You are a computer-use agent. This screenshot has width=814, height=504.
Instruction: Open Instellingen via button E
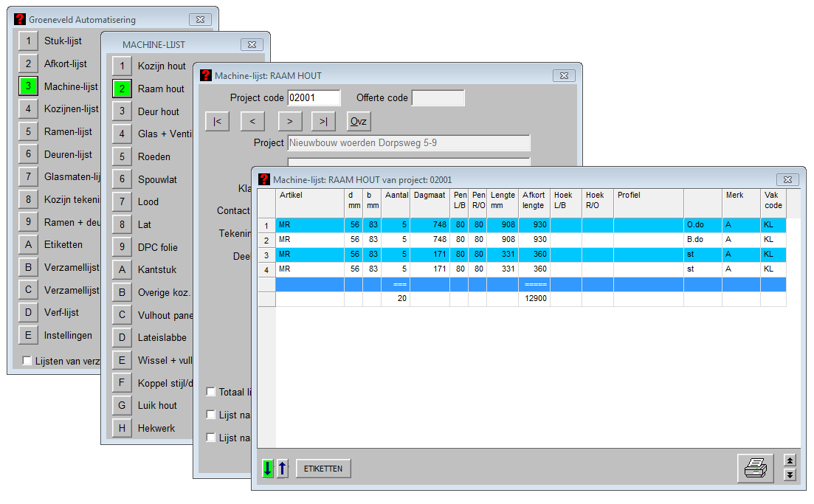[28, 336]
